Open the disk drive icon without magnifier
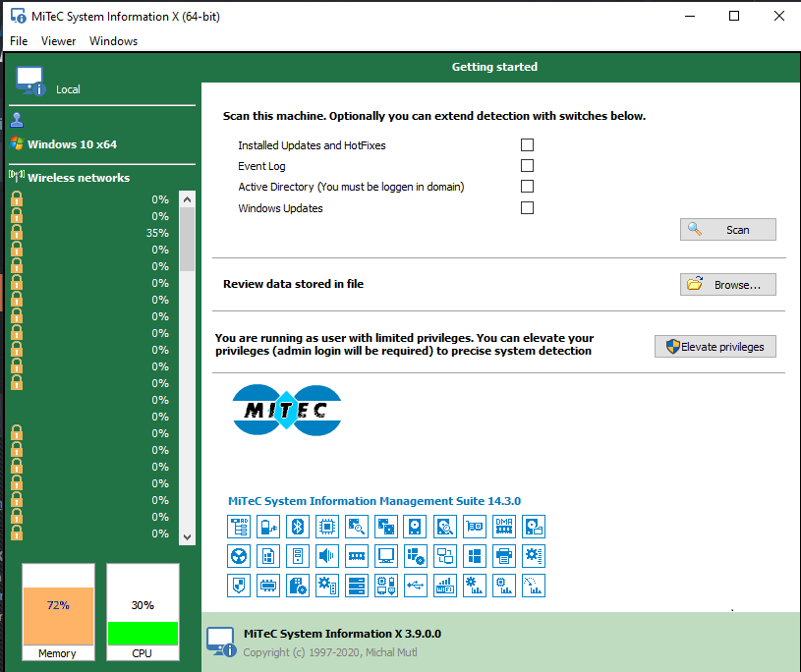 415,527
